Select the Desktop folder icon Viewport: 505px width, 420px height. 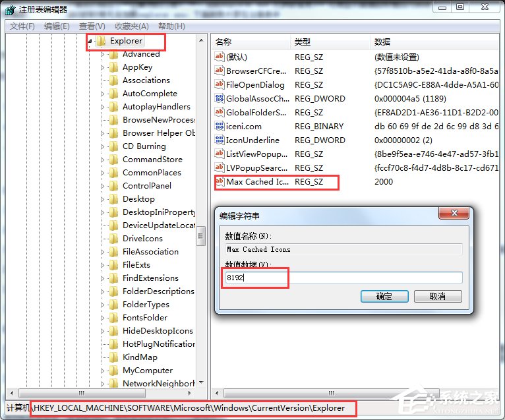click(113, 199)
